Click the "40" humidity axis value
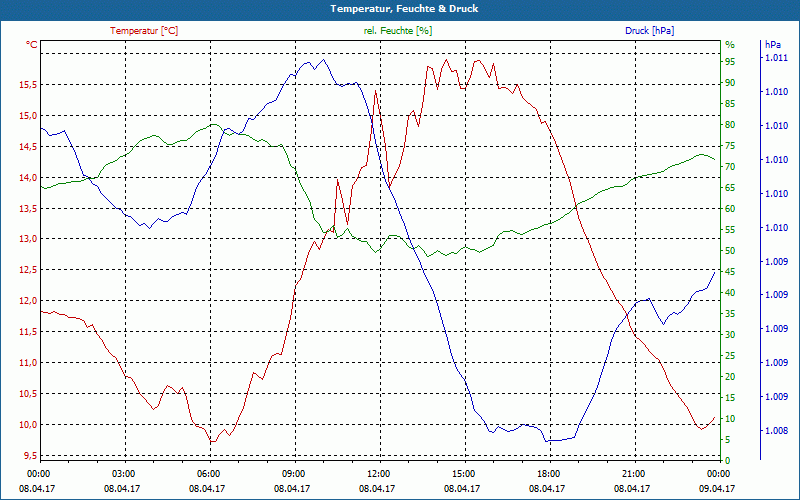 (x=730, y=293)
